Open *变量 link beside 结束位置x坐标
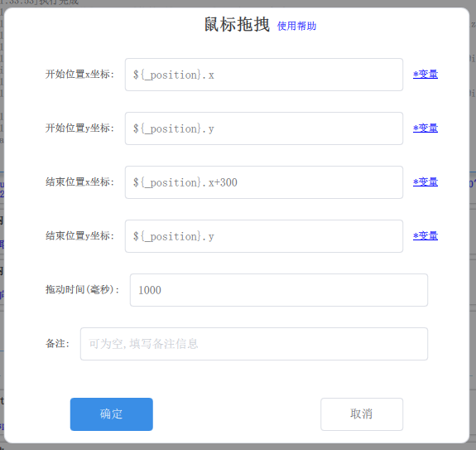 (x=426, y=181)
